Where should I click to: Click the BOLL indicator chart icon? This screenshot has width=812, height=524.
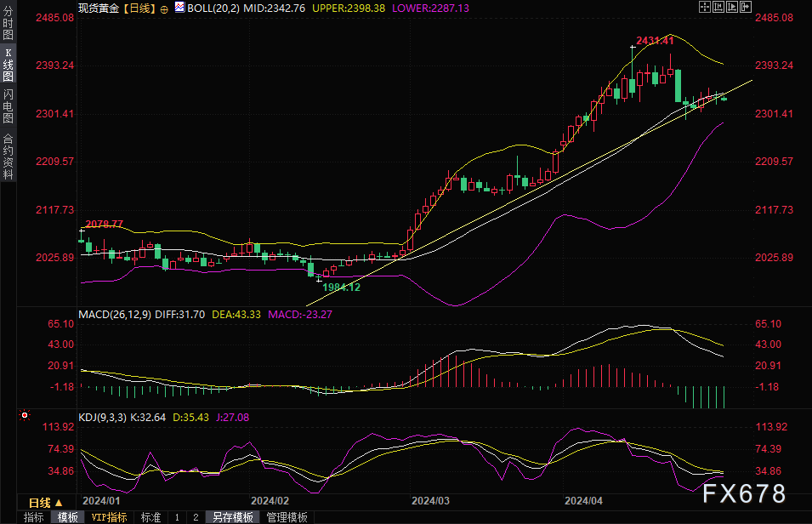click(179, 7)
